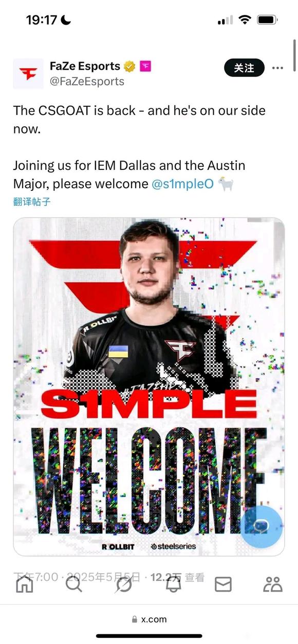298x644 pixels.
Task: Open the Search tab magnifier
Action: point(73,584)
